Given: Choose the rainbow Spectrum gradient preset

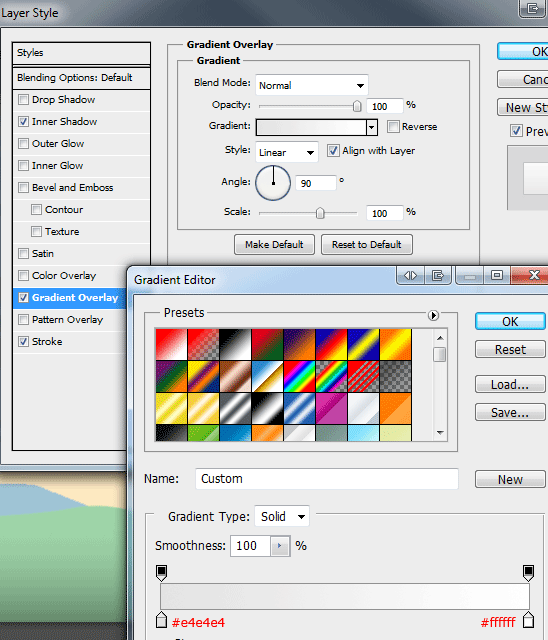Looking at the screenshot, I should 299,376.
